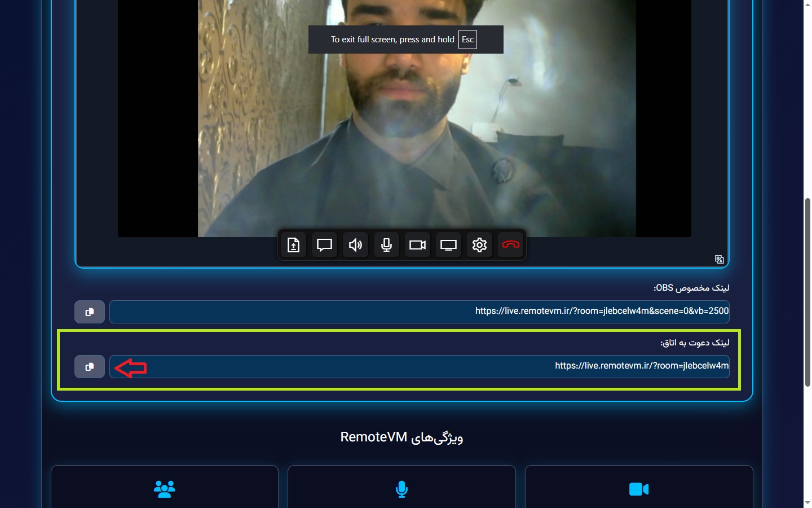Select the OBS link text field
The height and width of the screenshot is (508, 812).
(419, 312)
